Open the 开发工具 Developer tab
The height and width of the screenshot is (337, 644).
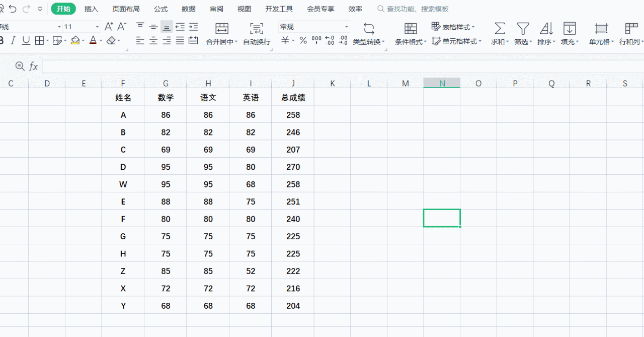(279, 9)
